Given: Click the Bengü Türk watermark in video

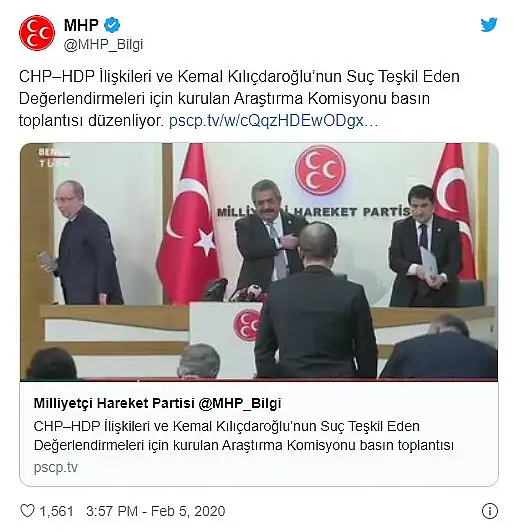Looking at the screenshot, I should pos(54,157).
